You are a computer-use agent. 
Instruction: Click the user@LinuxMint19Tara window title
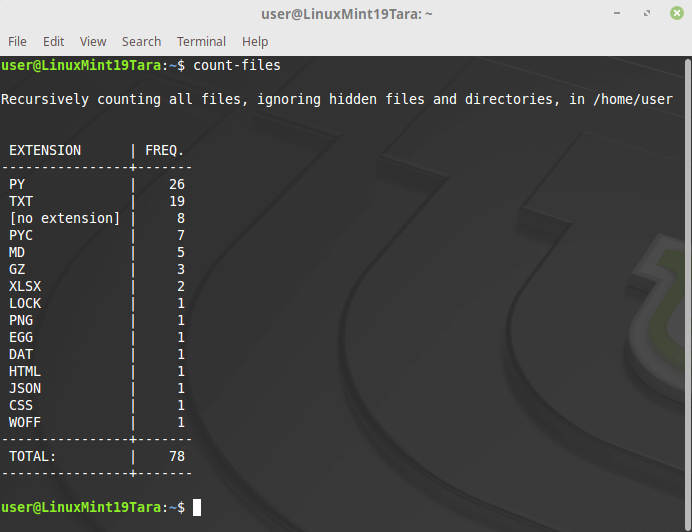(346, 14)
